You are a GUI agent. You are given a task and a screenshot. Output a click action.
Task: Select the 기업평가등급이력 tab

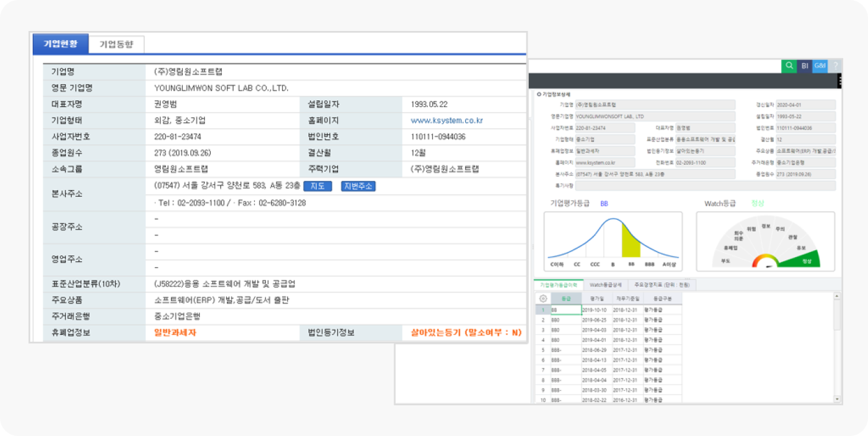point(559,285)
